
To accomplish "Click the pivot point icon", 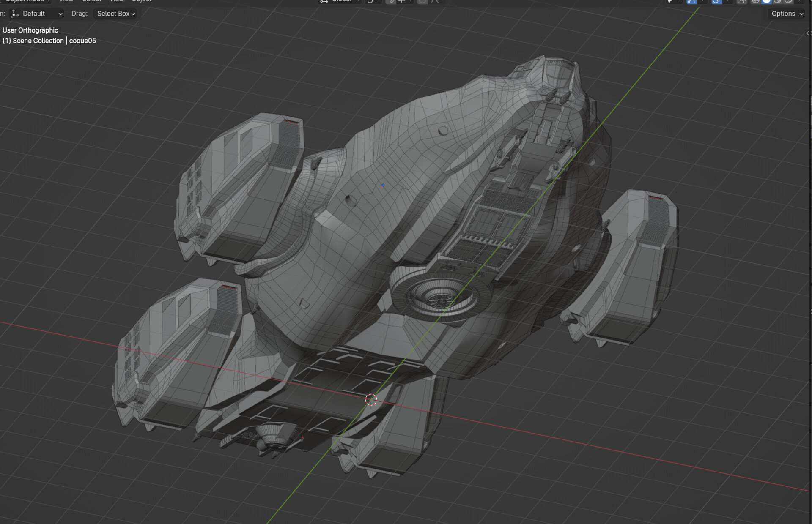I will (370, 1).
